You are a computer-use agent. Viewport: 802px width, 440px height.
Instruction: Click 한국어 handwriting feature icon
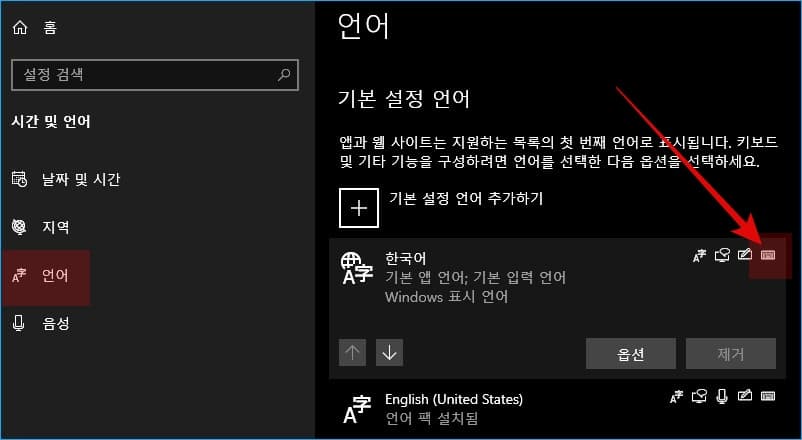[745, 254]
